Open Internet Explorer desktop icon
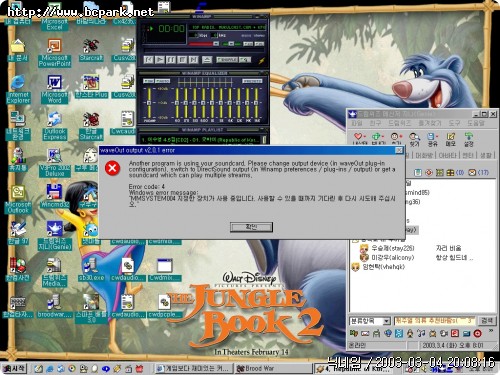 tap(18, 89)
